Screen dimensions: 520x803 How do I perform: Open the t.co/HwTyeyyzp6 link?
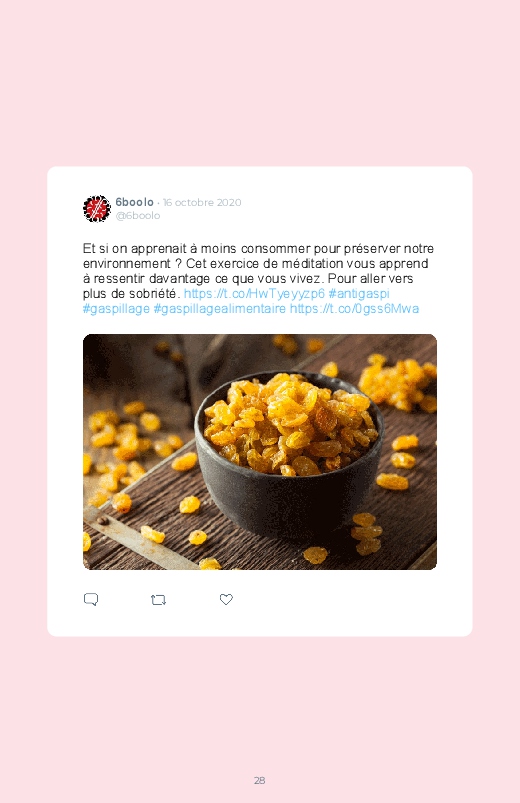[x=254, y=293]
